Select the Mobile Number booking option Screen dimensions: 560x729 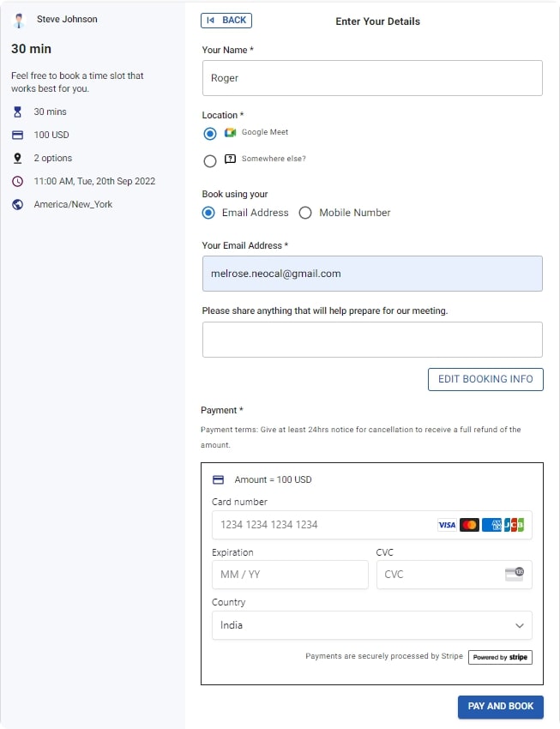click(305, 213)
